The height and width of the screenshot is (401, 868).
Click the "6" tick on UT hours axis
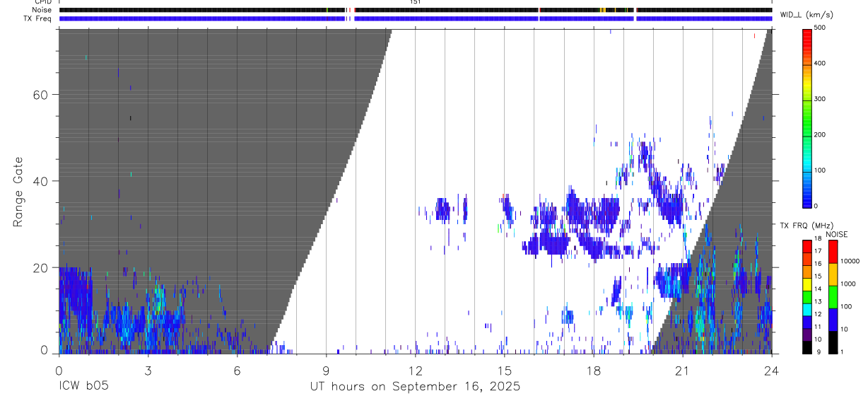click(237, 370)
